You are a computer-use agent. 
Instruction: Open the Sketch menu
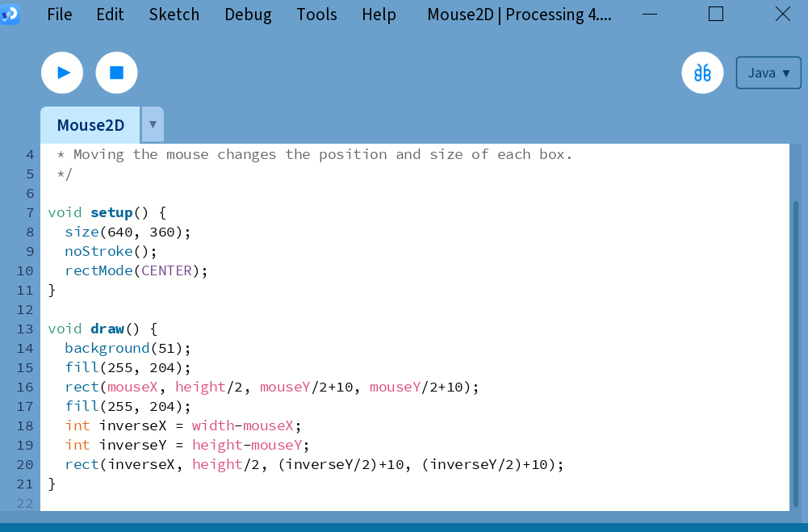pos(174,15)
